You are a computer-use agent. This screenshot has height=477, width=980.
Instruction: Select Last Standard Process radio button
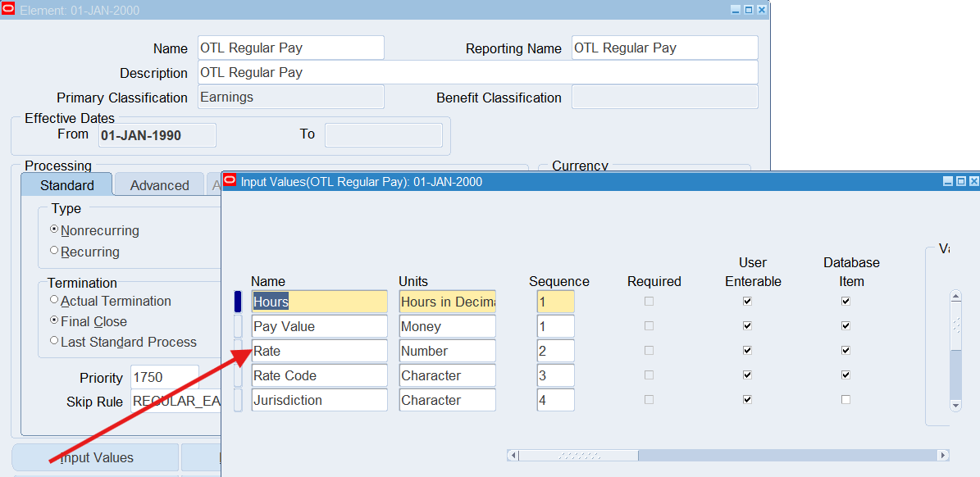[x=55, y=341]
